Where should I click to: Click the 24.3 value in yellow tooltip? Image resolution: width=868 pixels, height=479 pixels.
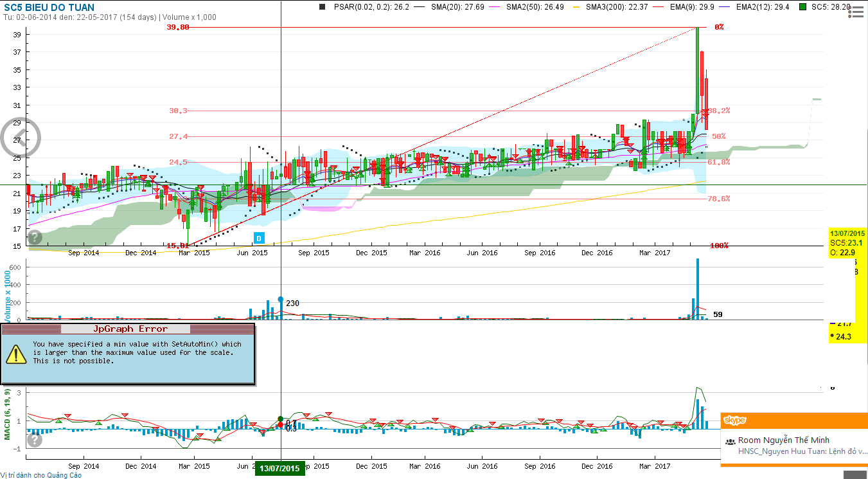[843, 336]
